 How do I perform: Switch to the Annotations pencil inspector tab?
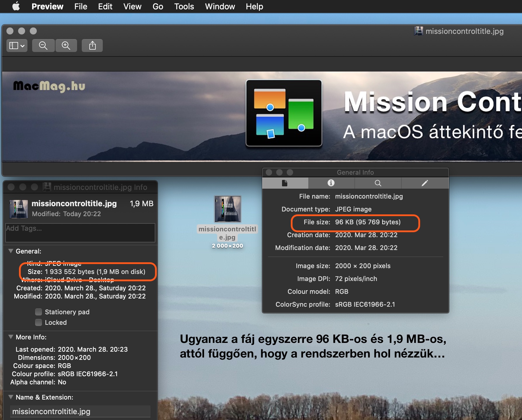[x=425, y=183]
